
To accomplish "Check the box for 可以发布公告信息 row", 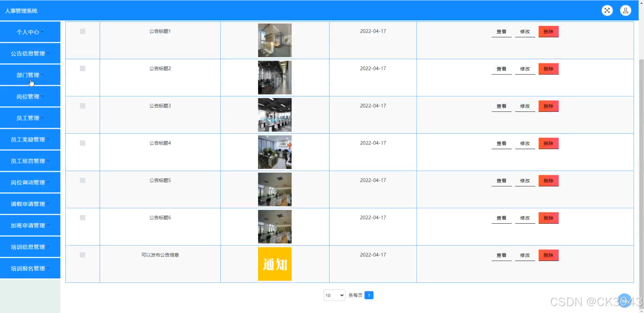I will [x=82, y=255].
